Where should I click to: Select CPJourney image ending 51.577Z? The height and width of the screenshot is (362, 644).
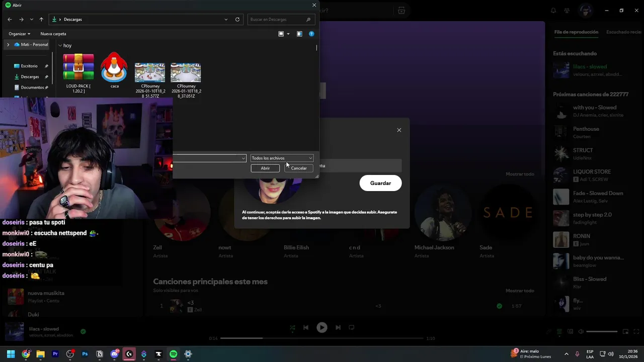(x=150, y=80)
